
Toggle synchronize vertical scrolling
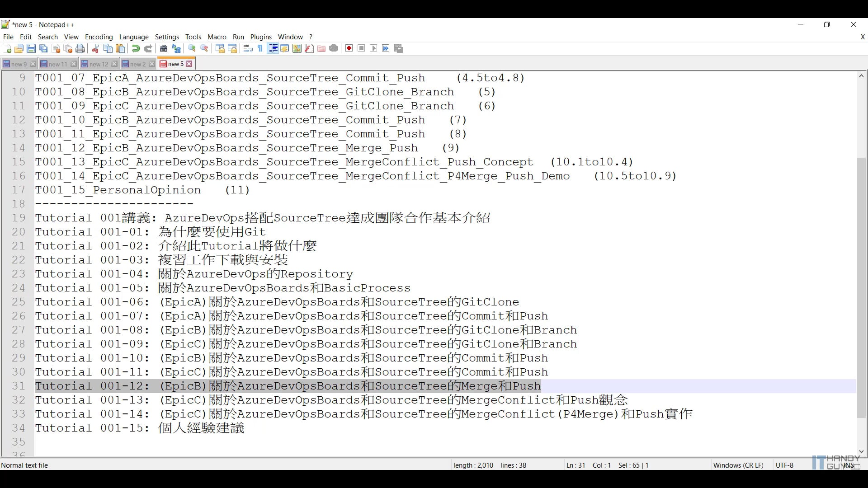pyautogui.click(x=220, y=48)
